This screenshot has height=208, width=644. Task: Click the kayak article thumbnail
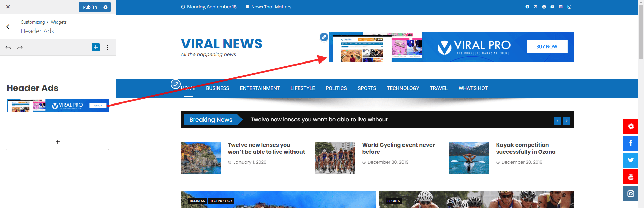pos(469,158)
